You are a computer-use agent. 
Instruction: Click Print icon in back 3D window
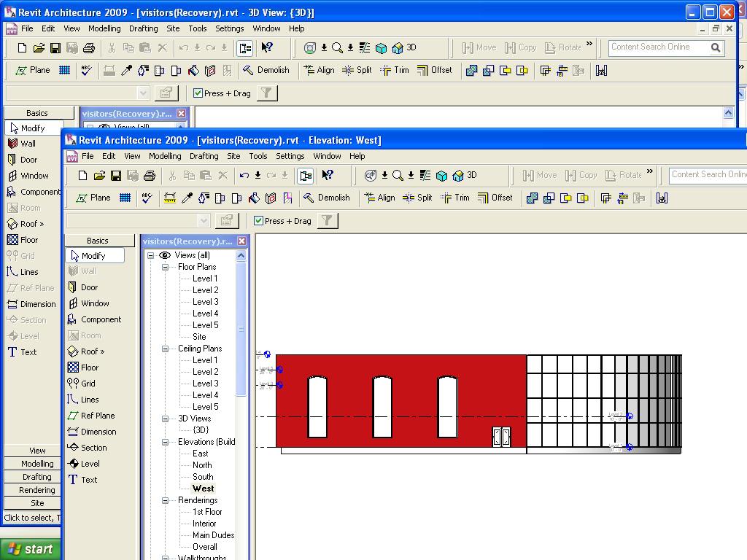click(89, 48)
